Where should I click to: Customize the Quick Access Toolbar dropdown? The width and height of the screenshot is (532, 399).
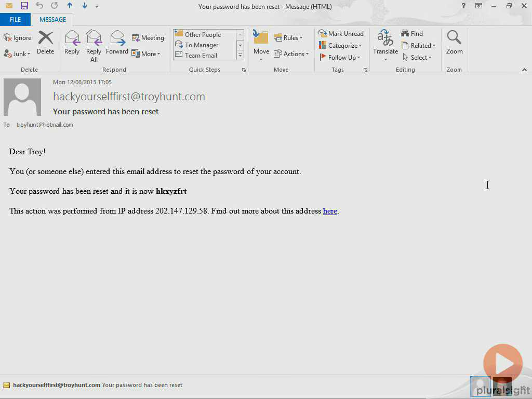coord(97,6)
